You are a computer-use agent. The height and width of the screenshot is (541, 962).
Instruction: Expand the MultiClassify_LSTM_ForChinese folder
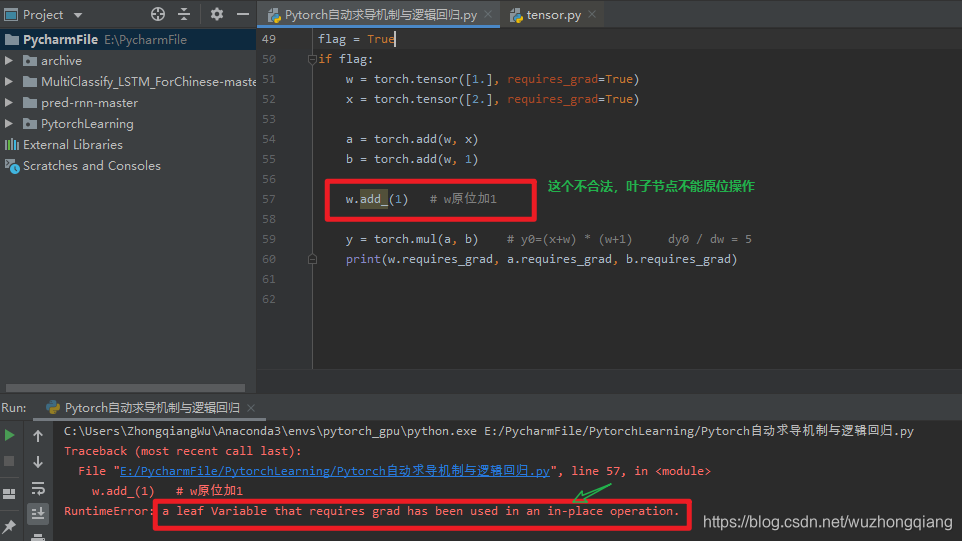[x=9, y=82]
